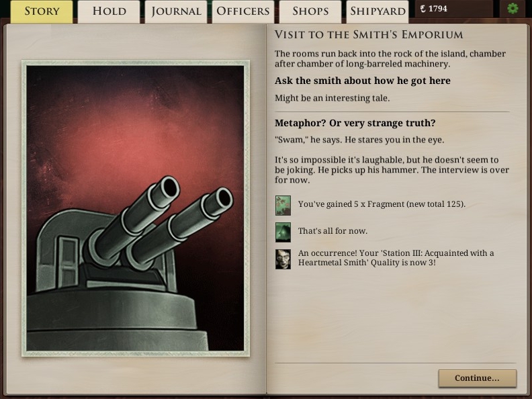Click 'Metaphor? Or very strange truth?' heading

click(355, 123)
